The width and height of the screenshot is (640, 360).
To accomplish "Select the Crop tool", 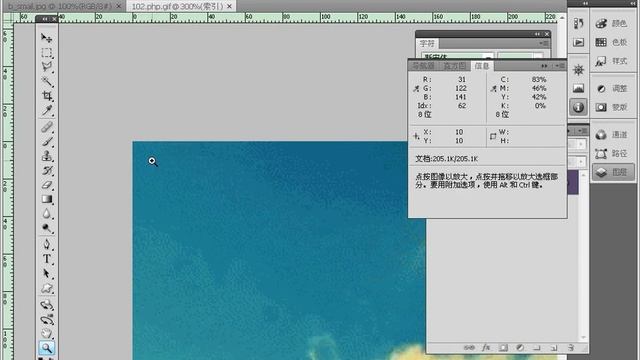I will pyautogui.click(x=47, y=96).
